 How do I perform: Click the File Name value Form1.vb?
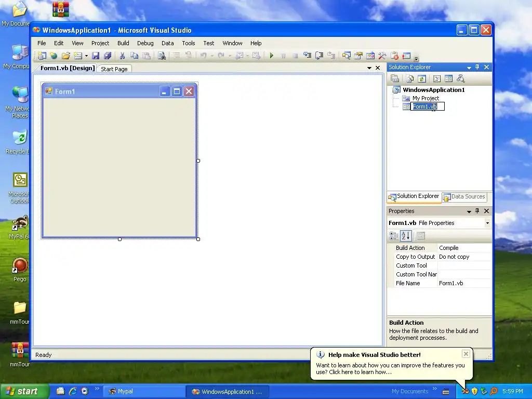pyautogui.click(x=451, y=283)
